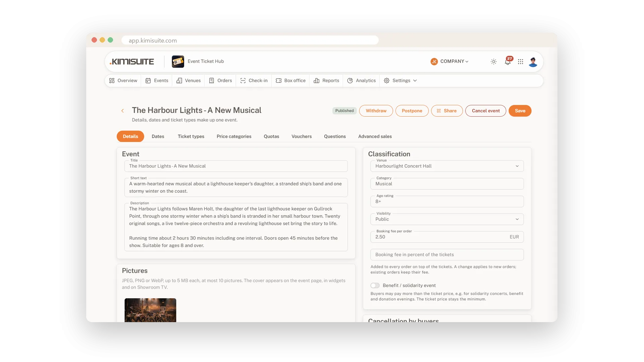Open Overview in the navigation bar
The image size is (644, 362).
[x=123, y=81]
